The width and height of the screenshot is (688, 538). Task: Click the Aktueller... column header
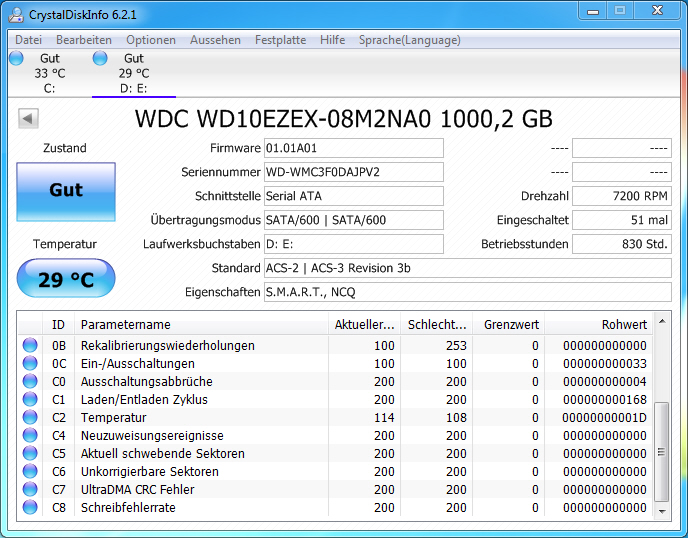click(364, 325)
